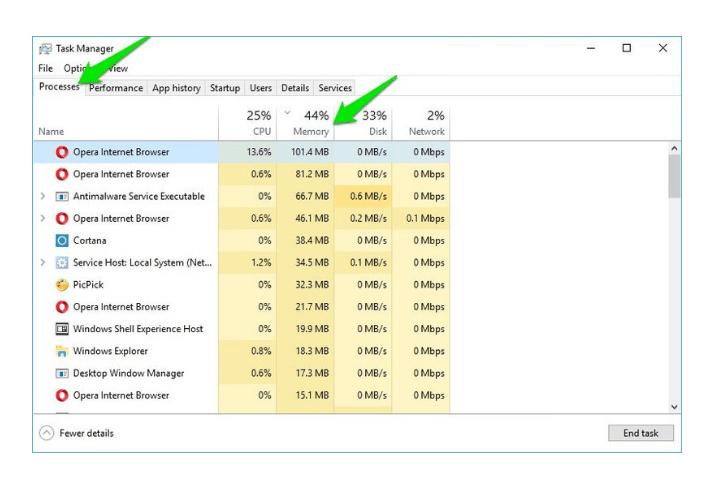Click the Antimalware Service Executable icon
Image resolution: width=717 pixels, height=490 pixels.
coord(62,196)
